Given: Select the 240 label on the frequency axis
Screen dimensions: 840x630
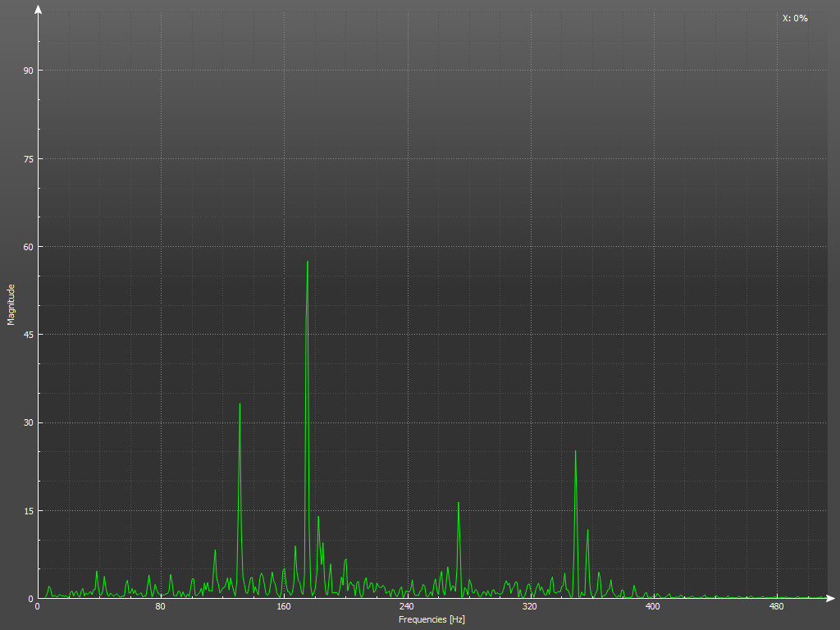Looking at the screenshot, I should click(x=407, y=608).
